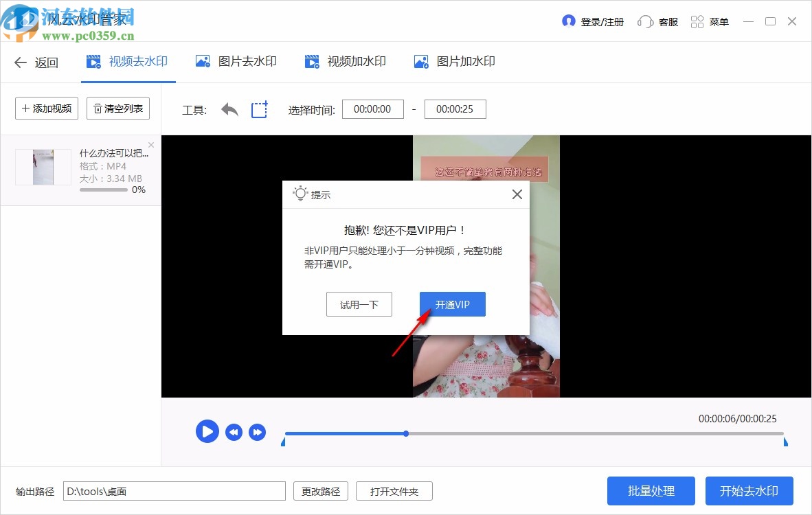Click 开始去水印 to start removal
812x515 pixels.
[x=749, y=491]
